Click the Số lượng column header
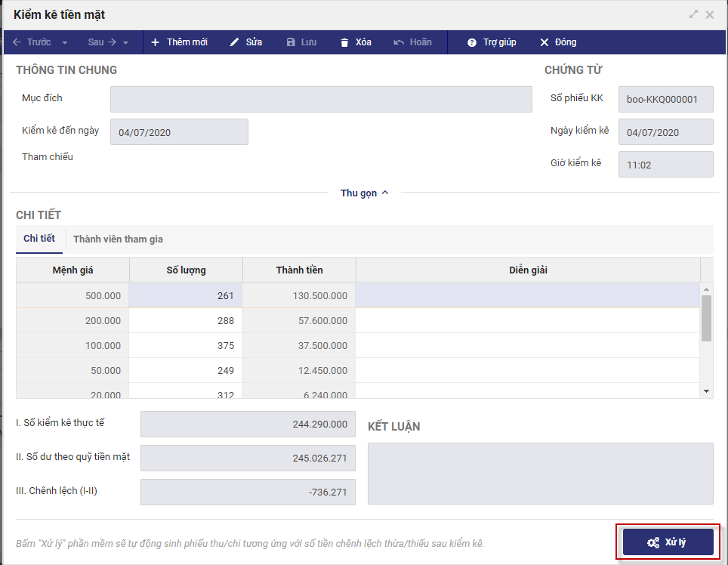The image size is (728, 565). [187, 270]
